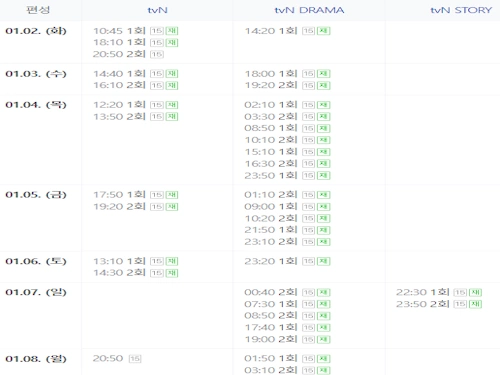
Task: Click tvN 12:20 1회 entry on 01.04
Action: click(136, 105)
